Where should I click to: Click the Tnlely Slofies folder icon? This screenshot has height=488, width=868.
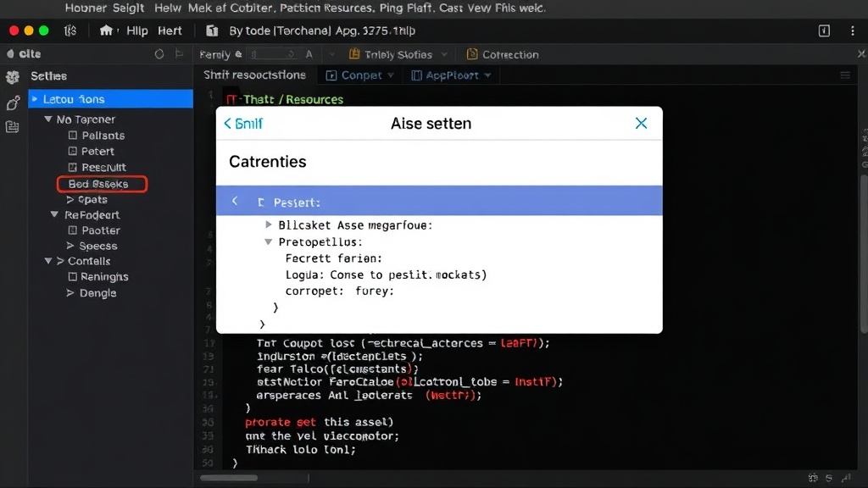tap(354, 54)
